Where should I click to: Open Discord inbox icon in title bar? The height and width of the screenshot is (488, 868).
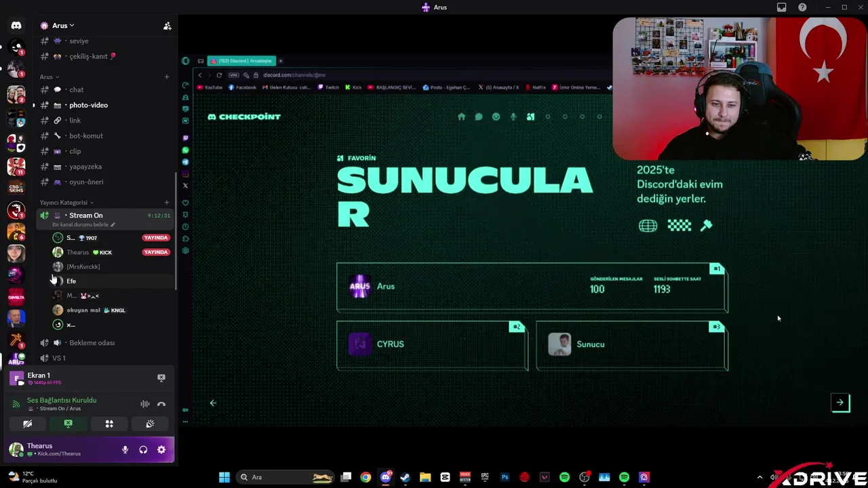782,7
